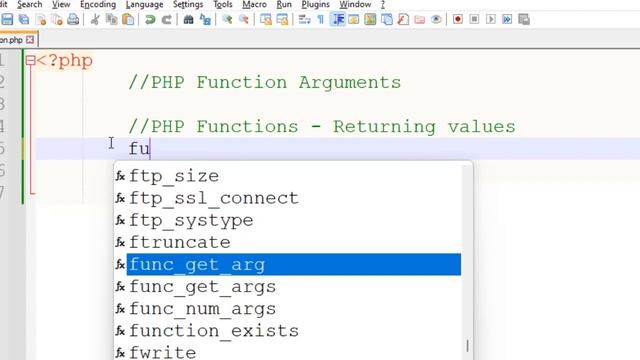The width and height of the screenshot is (640, 360).
Task: Toggle synchronized horizontal scrolling
Action: (282, 19)
